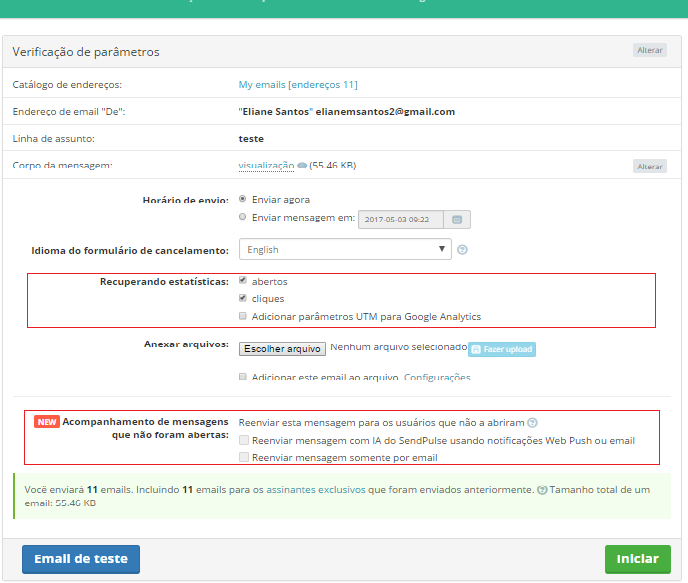688x583 pixels.
Task: Click the Escolher arquivo button
Action: 282,349
